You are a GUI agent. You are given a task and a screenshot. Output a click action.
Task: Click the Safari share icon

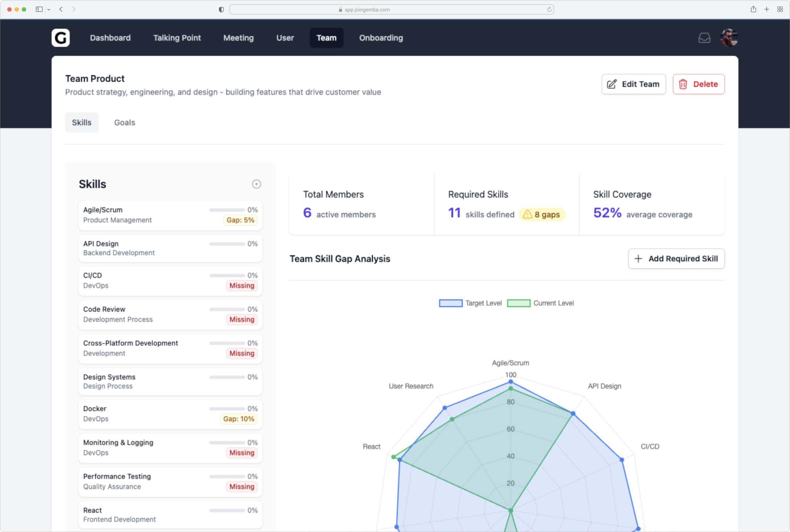(x=753, y=9)
